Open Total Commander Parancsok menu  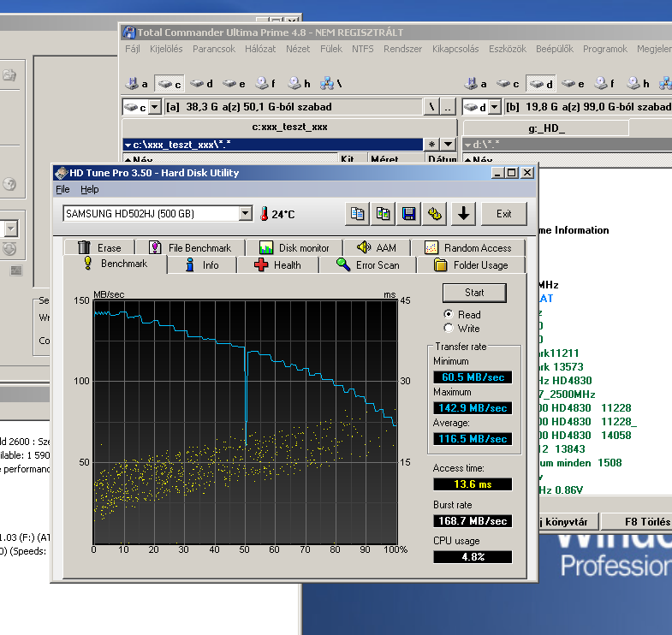point(214,49)
